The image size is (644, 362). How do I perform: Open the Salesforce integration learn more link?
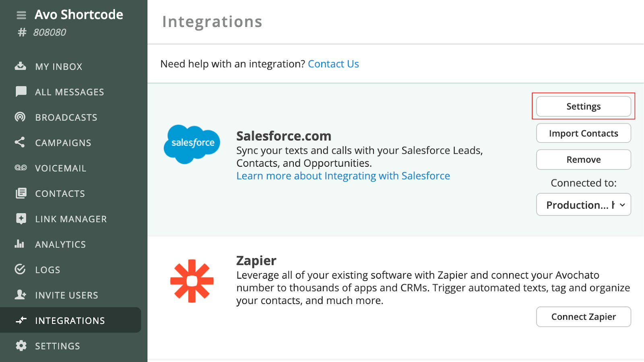pos(343,176)
